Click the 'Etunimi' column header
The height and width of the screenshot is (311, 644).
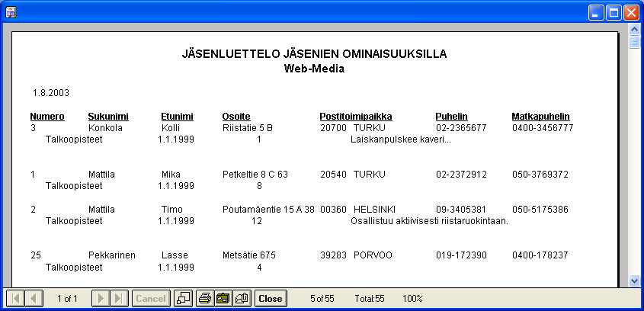[x=177, y=117]
